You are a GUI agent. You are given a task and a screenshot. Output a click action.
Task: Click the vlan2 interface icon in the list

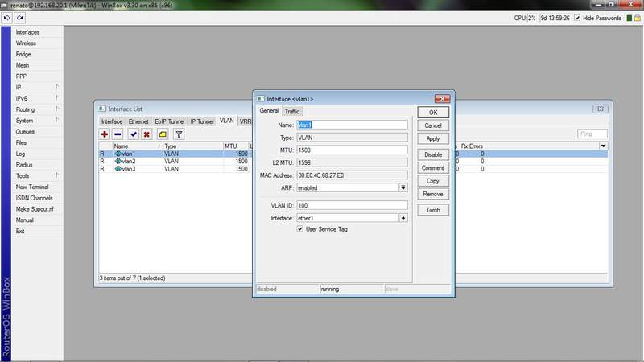[x=118, y=162]
